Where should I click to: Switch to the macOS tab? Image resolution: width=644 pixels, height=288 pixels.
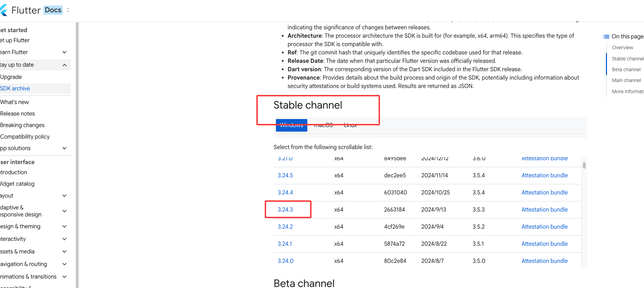tap(323, 125)
